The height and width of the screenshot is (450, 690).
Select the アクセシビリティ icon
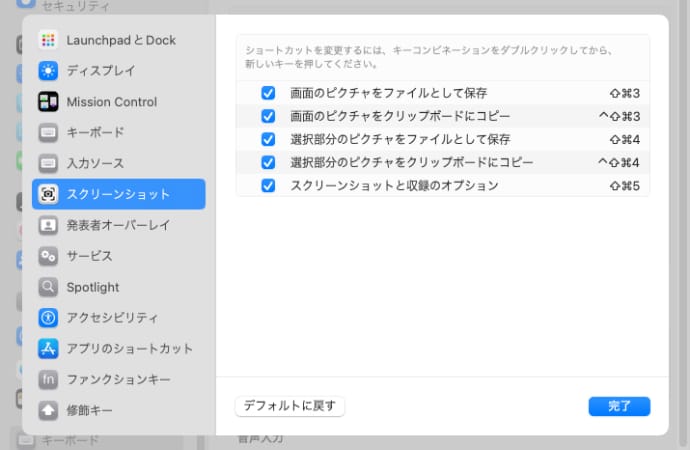[49, 318]
